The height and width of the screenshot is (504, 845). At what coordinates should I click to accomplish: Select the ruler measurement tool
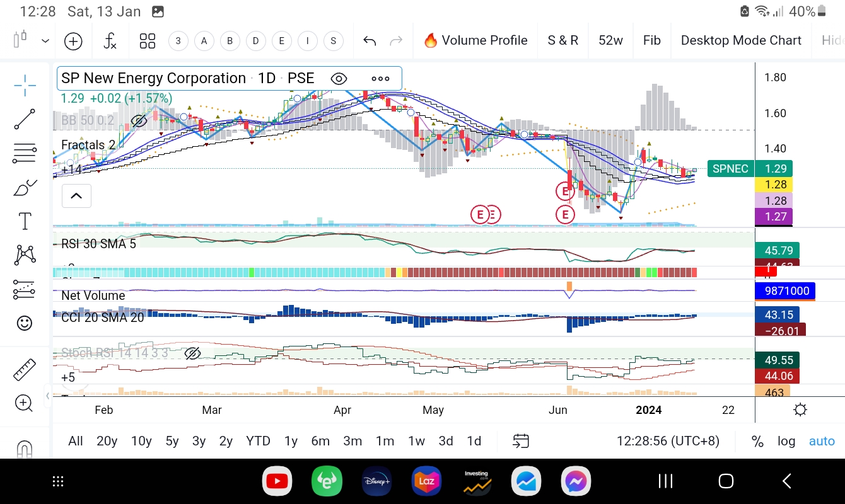(x=25, y=369)
